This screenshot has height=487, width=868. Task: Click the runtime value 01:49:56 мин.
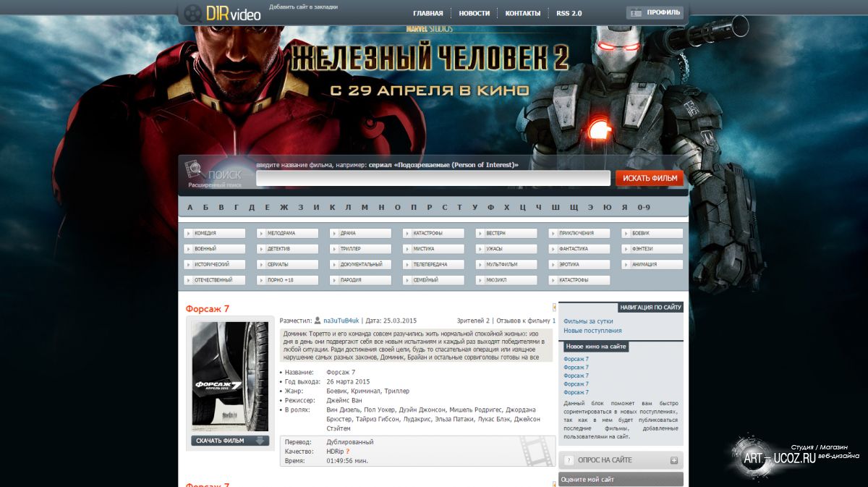point(347,460)
